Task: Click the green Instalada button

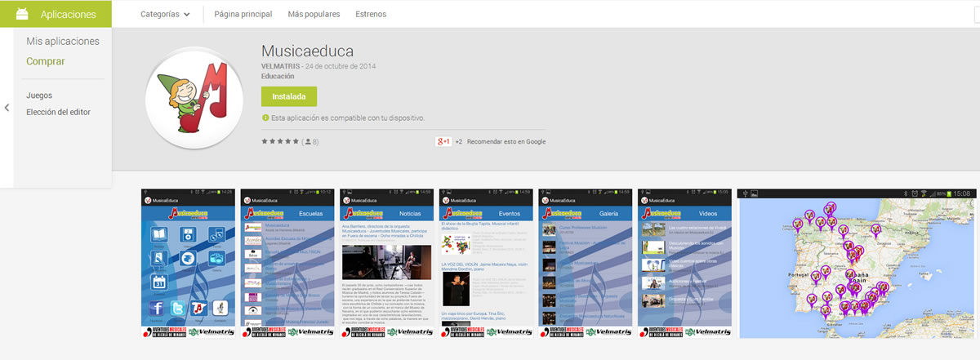Action: point(289,96)
